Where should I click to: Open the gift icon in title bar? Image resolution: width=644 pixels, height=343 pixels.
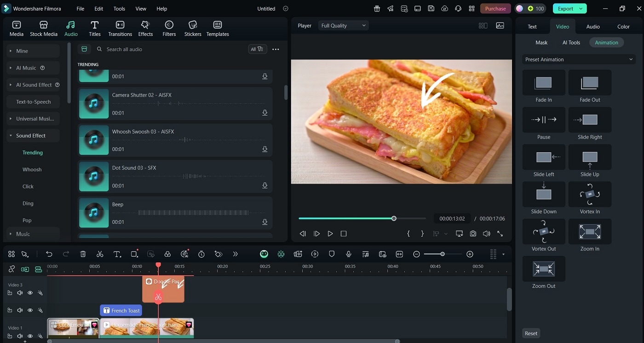[x=377, y=8]
